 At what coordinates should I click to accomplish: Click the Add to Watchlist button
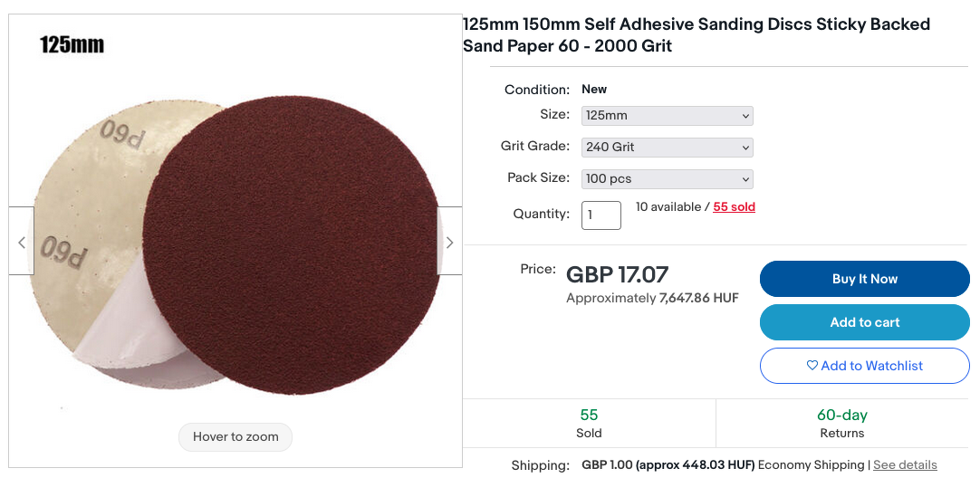864,366
